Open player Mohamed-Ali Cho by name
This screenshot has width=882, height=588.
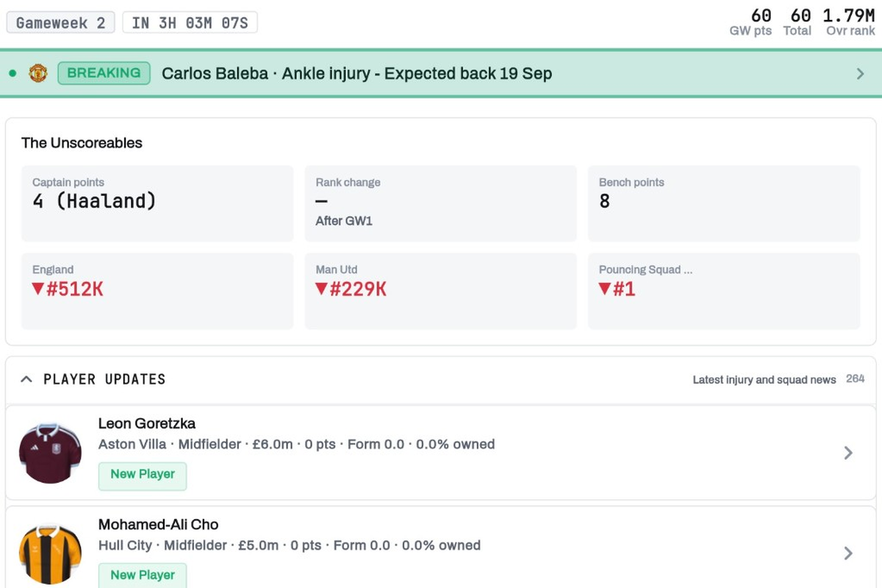click(x=159, y=525)
